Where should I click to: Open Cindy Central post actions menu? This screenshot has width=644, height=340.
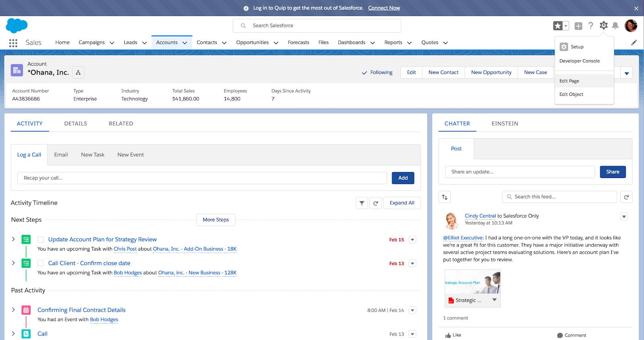(x=624, y=217)
